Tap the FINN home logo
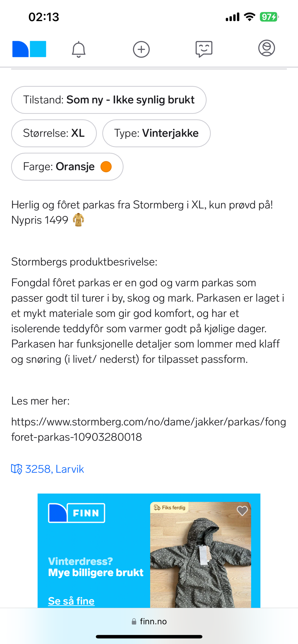Screen dimensions: 298x644 [29, 49]
